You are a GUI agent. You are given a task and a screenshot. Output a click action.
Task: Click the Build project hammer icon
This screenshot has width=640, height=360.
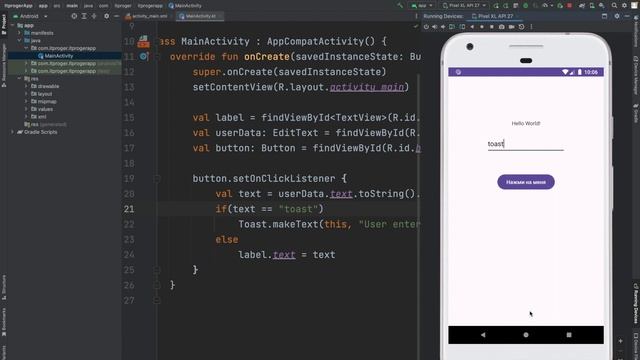click(x=400, y=6)
